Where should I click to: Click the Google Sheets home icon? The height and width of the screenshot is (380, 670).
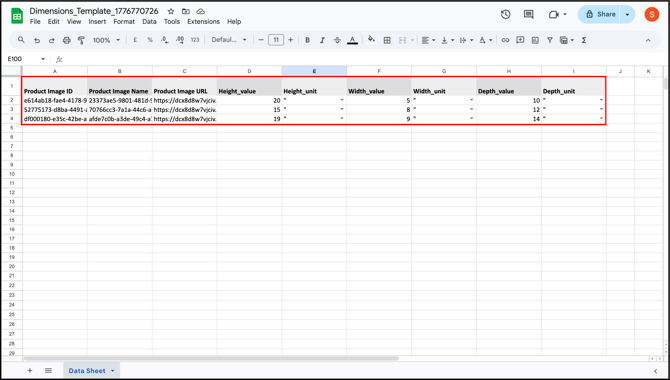click(x=17, y=16)
